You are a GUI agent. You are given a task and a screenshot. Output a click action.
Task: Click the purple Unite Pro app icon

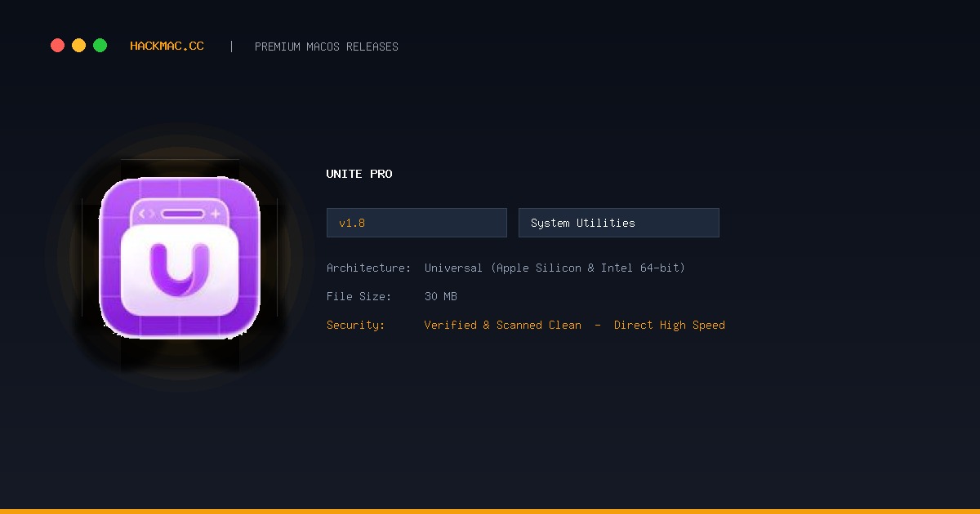click(x=180, y=258)
